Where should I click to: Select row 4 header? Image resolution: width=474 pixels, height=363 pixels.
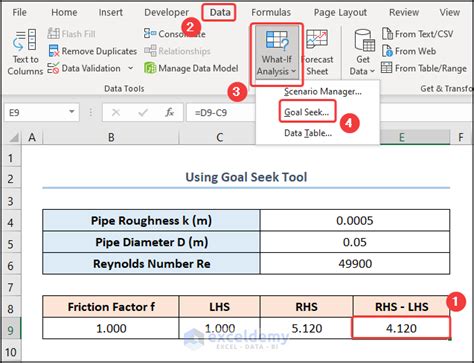pyautogui.click(x=11, y=222)
